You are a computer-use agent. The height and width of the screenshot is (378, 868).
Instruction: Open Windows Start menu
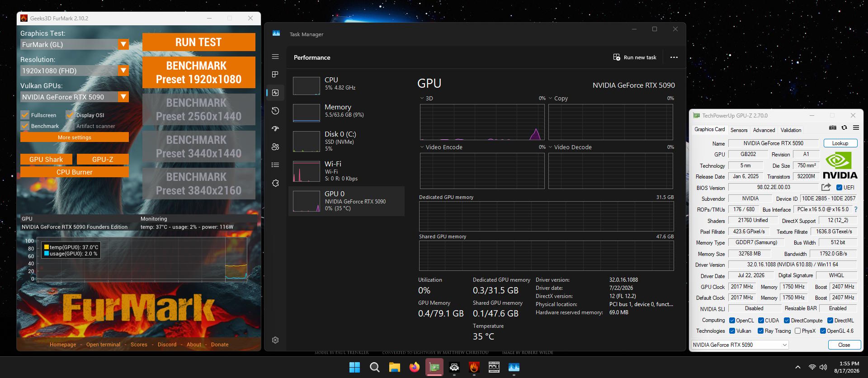pos(355,367)
